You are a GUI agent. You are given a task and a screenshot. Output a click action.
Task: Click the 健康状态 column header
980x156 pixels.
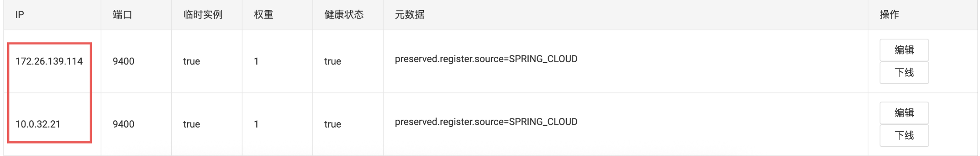click(344, 15)
